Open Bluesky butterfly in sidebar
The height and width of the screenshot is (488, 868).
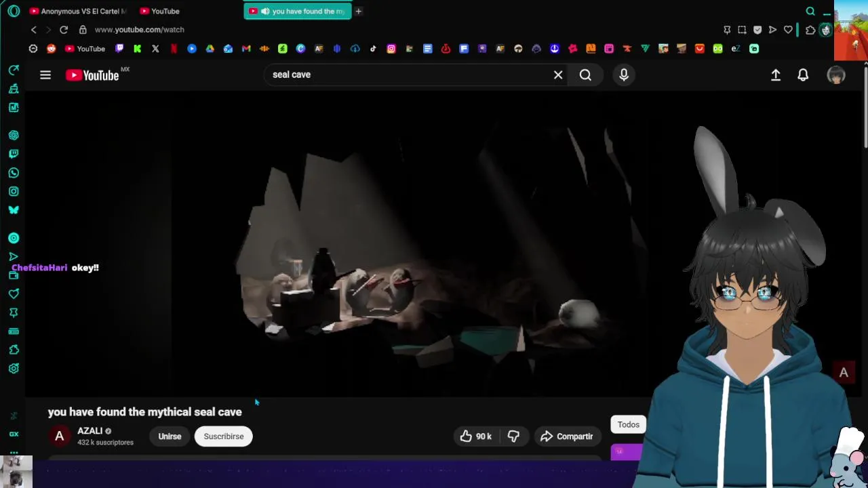14,210
